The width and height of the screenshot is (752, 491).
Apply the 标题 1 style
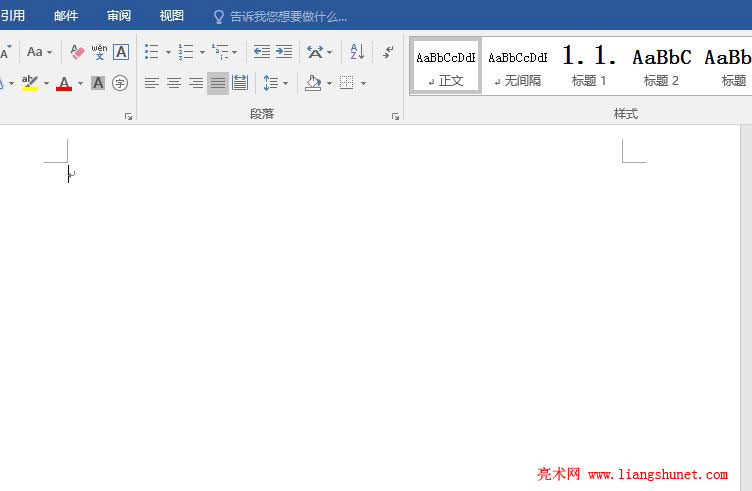coord(589,66)
